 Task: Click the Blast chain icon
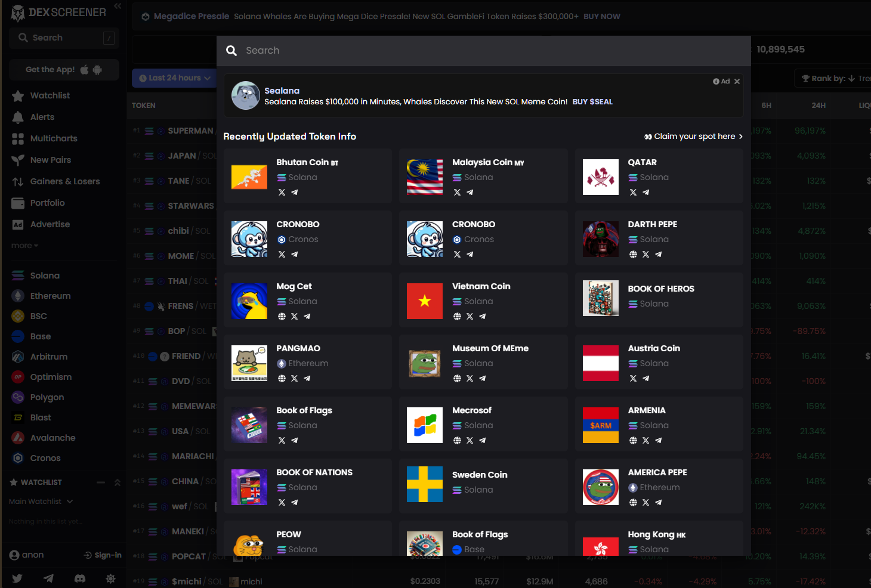point(18,417)
